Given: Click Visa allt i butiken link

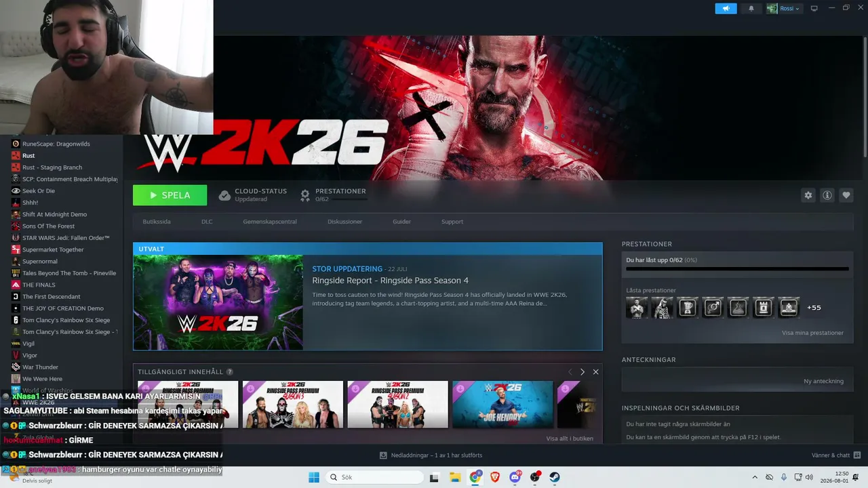Looking at the screenshot, I should pos(570,439).
